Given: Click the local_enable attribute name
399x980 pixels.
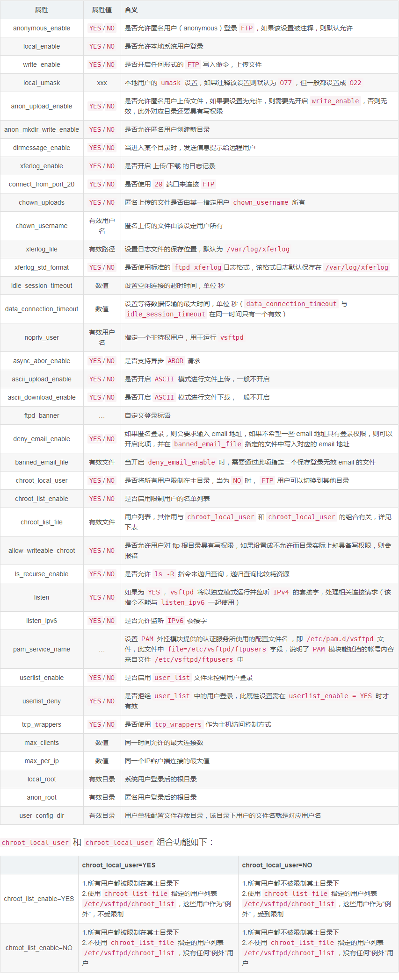Looking at the screenshot, I should (42, 46).
